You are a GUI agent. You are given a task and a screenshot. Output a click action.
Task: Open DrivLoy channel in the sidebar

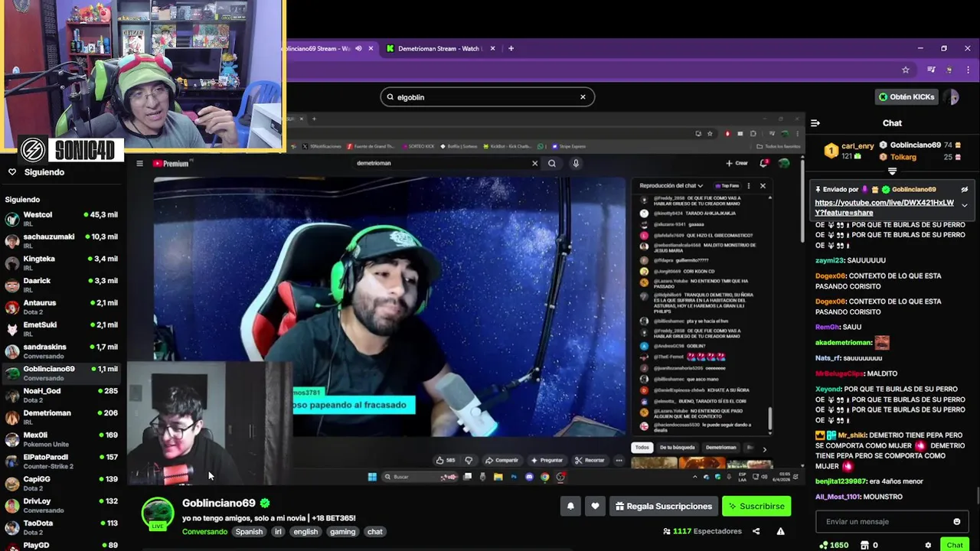tap(62, 505)
